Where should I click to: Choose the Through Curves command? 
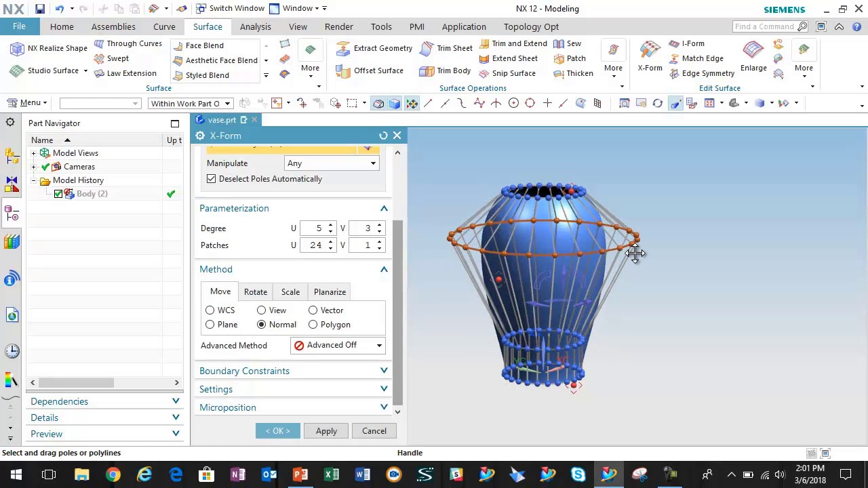coord(127,43)
